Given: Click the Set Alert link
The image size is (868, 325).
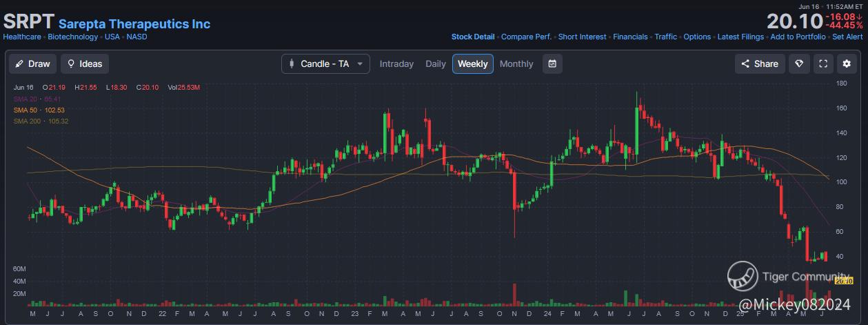Looking at the screenshot, I should tap(847, 37).
